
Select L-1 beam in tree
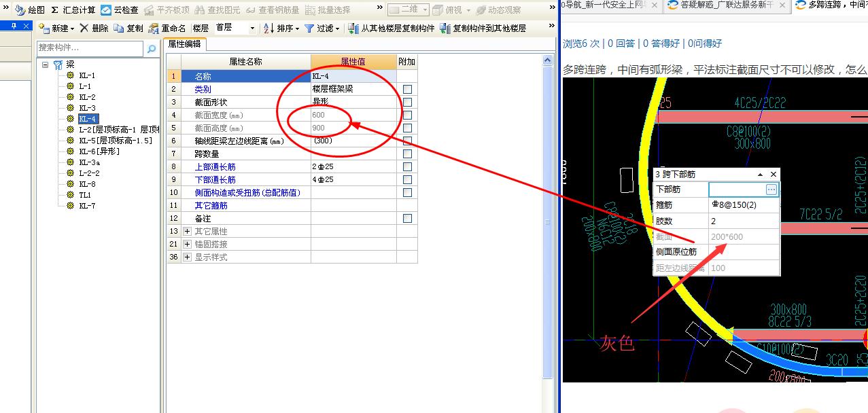85,86
